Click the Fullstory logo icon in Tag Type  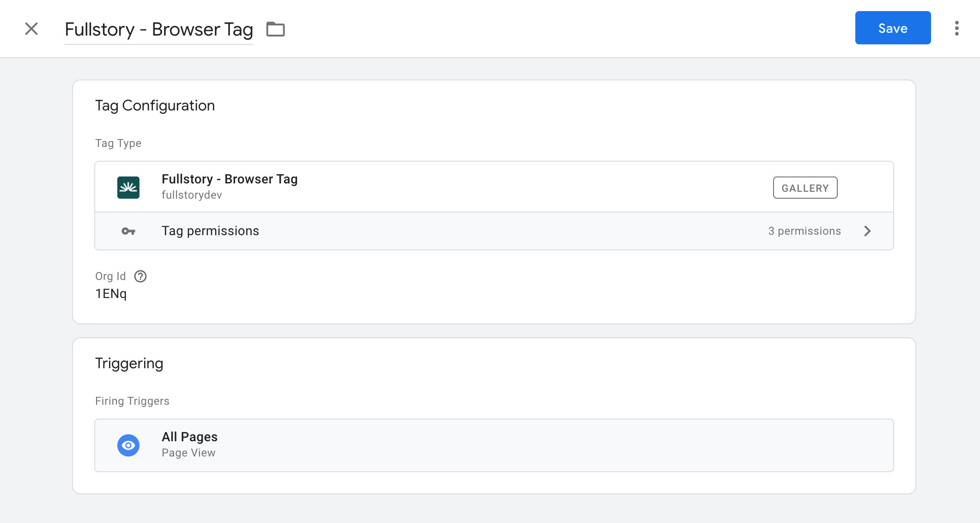coord(128,187)
